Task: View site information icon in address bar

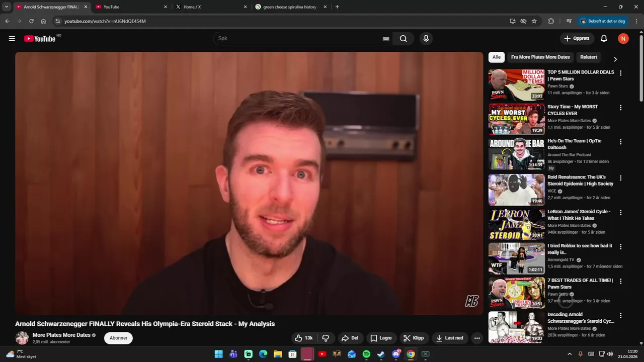Action: (x=58, y=21)
